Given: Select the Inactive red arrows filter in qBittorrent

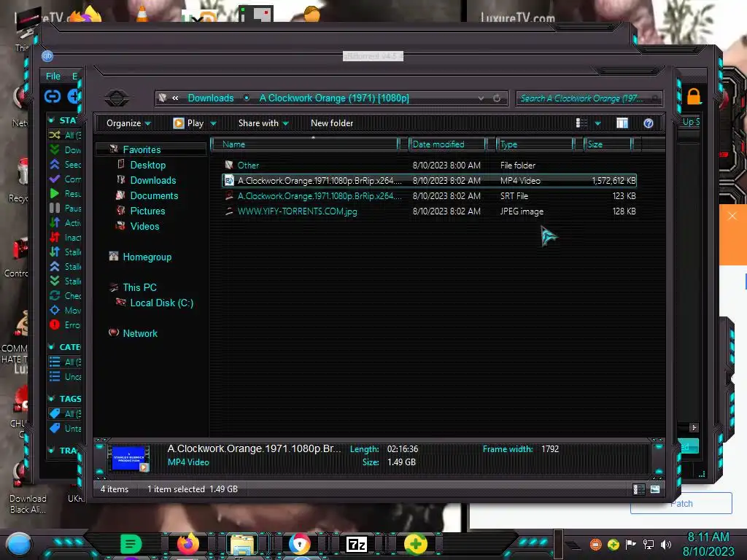Looking at the screenshot, I should (55, 237).
